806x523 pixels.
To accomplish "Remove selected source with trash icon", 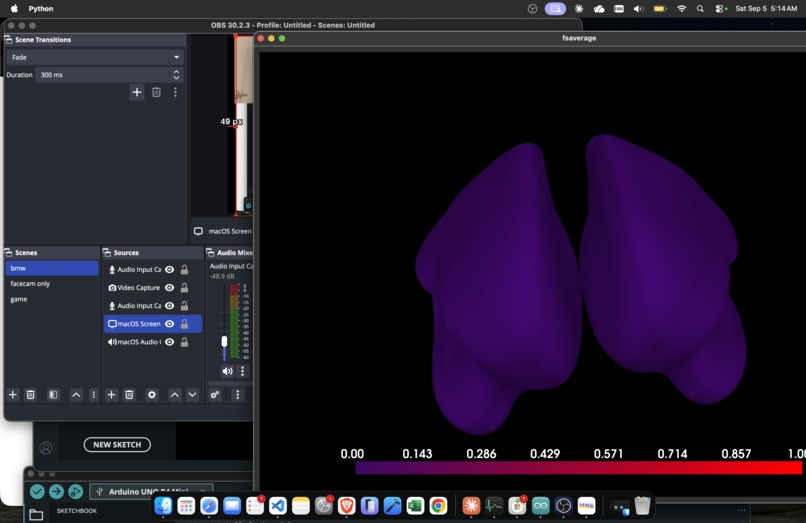I will (x=129, y=394).
